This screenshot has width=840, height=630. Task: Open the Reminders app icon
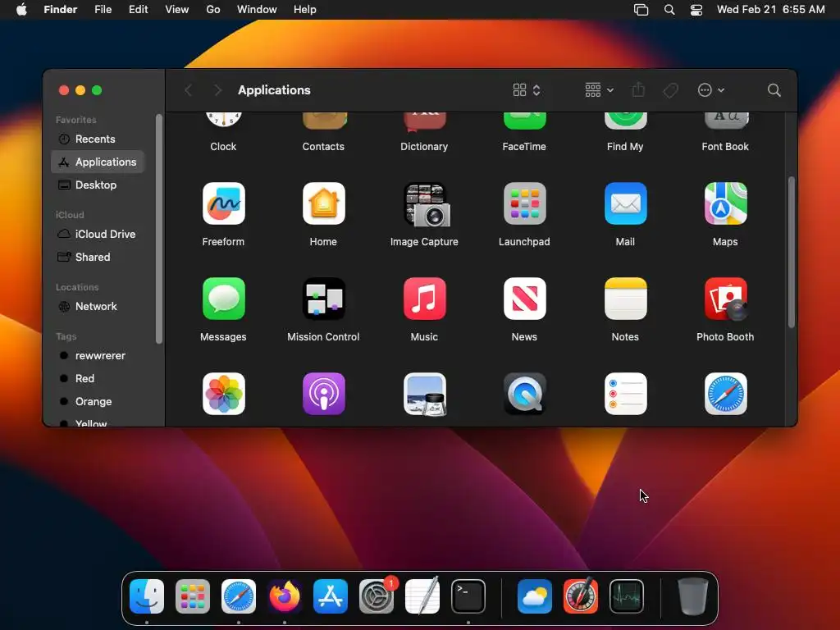pos(625,394)
